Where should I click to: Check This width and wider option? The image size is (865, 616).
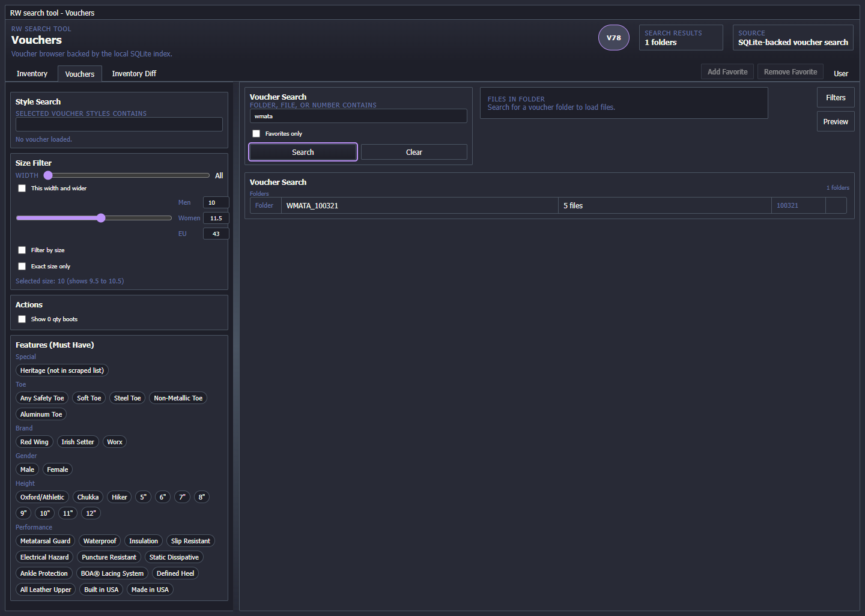point(22,189)
